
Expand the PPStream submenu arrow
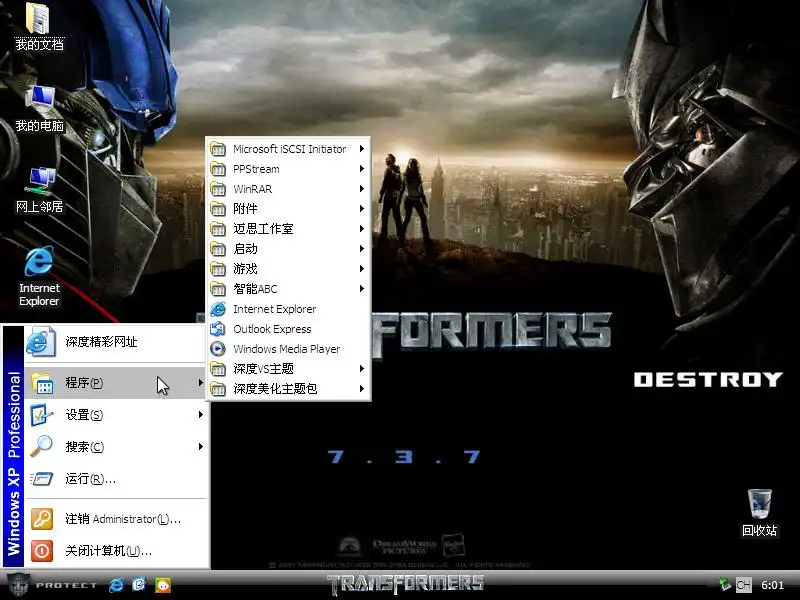coord(362,169)
